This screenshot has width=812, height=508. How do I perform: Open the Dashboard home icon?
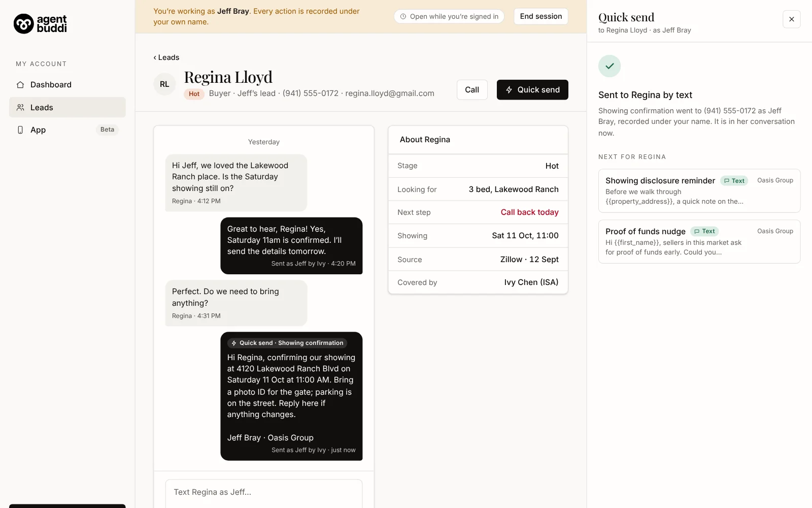(x=20, y=85)
